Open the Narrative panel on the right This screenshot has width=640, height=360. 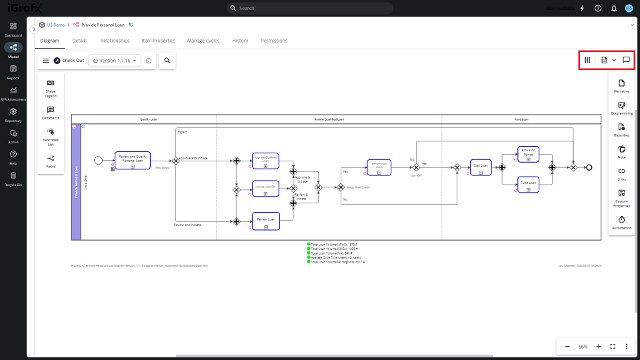point(621,86)
